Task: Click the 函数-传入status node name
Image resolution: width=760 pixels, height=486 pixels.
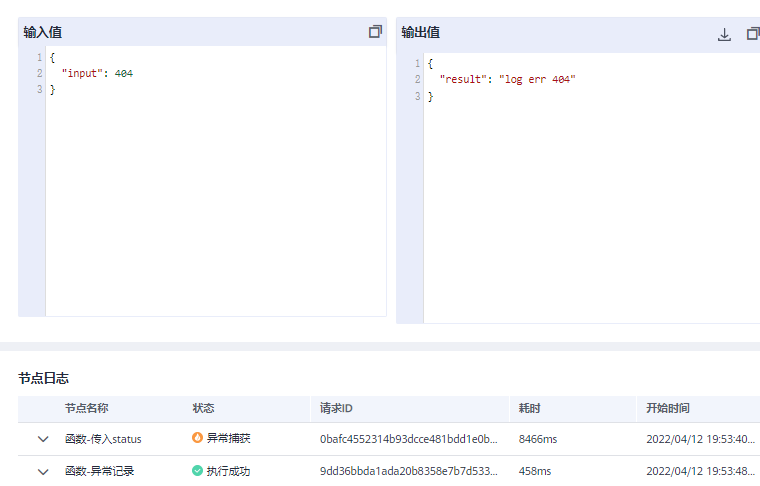Action: 103,439
